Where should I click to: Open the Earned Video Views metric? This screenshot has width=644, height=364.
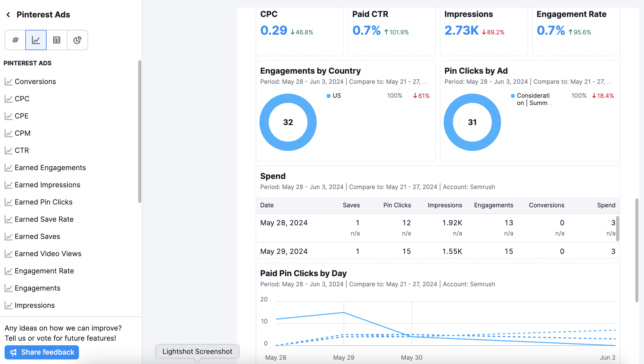48,253
